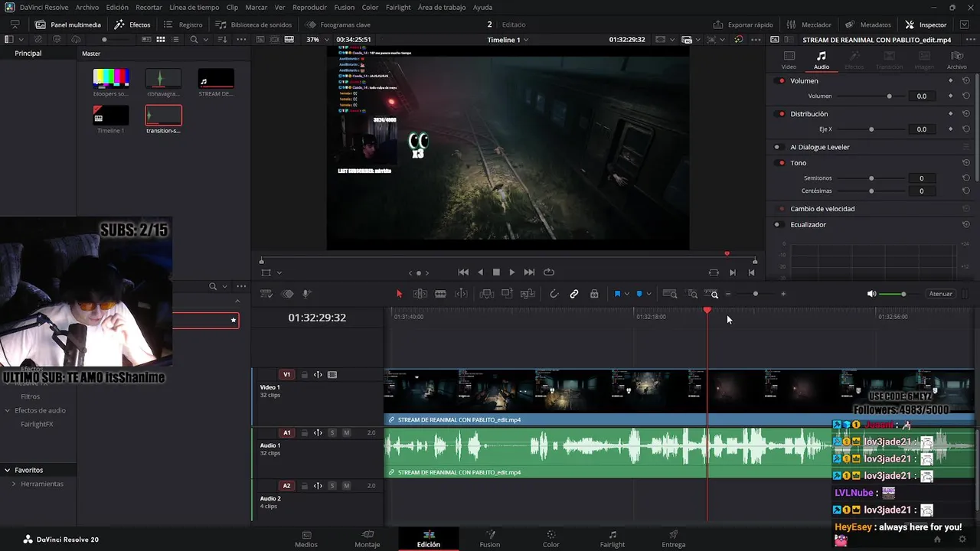Add a blue Flag to the clip
This screenshot has height=551, width=980.
pos(617,294)
